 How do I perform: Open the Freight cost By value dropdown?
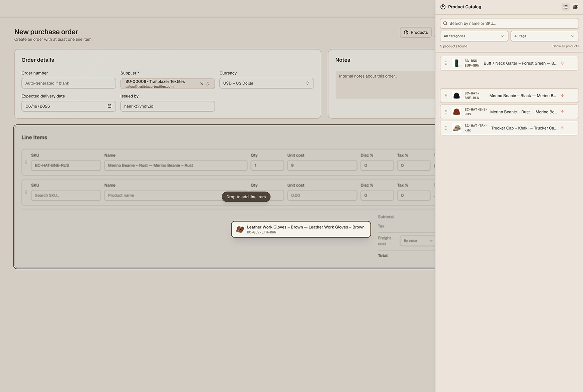pyautogui.click(x=417, y=241)
